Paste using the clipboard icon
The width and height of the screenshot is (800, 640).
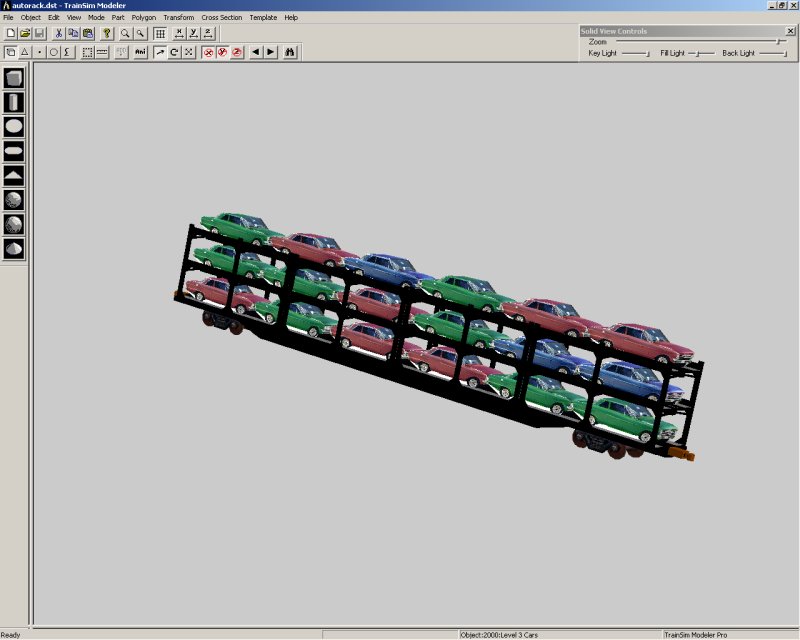click(x=88, y=34)
